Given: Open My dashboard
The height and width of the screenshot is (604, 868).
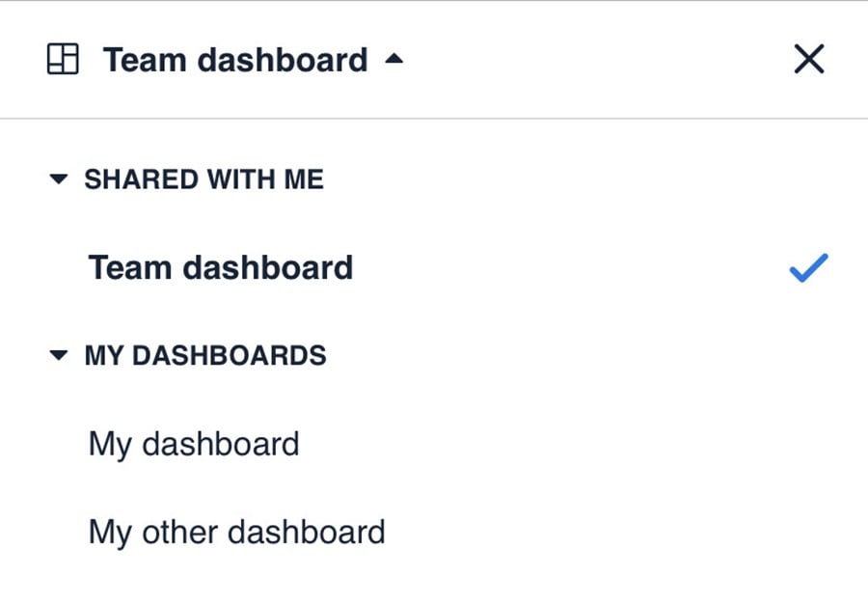Looking at the screenshot, I should tap(194, 444).
